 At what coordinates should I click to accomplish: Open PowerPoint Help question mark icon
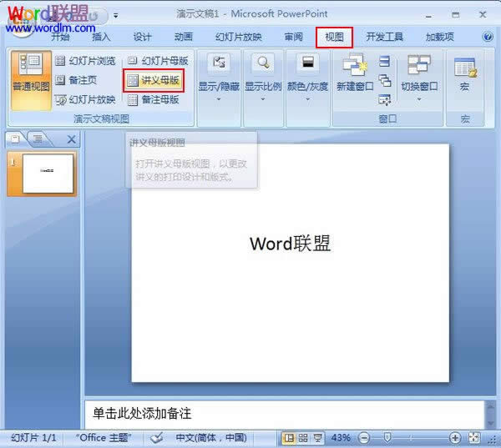pos(488,37)
